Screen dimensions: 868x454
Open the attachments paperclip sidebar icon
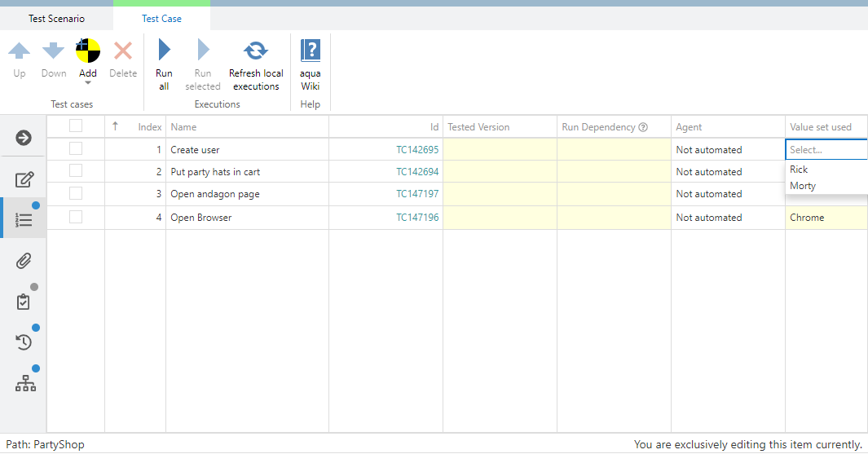[x=24, y=261]
